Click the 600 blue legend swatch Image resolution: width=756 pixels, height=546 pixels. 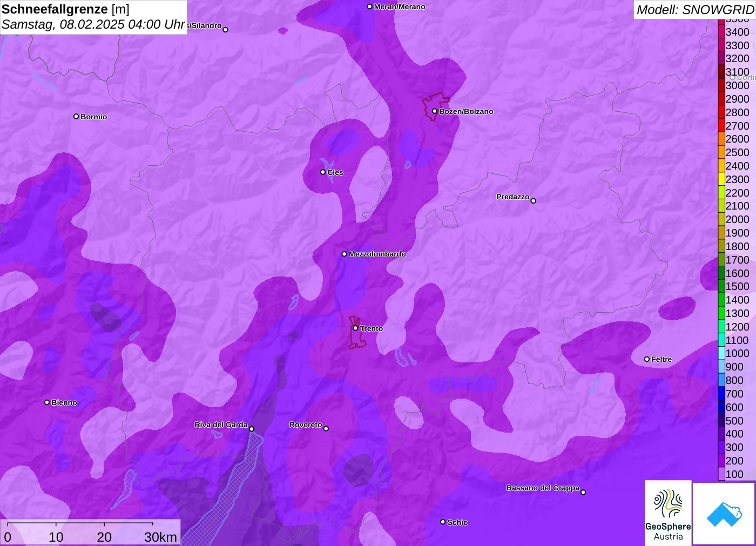pos(721,407)
